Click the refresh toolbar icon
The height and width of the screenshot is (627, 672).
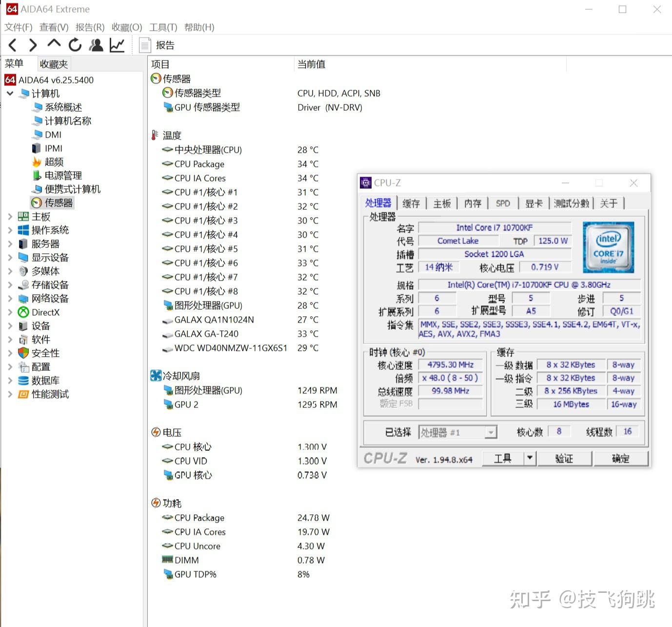coord(75,45)
